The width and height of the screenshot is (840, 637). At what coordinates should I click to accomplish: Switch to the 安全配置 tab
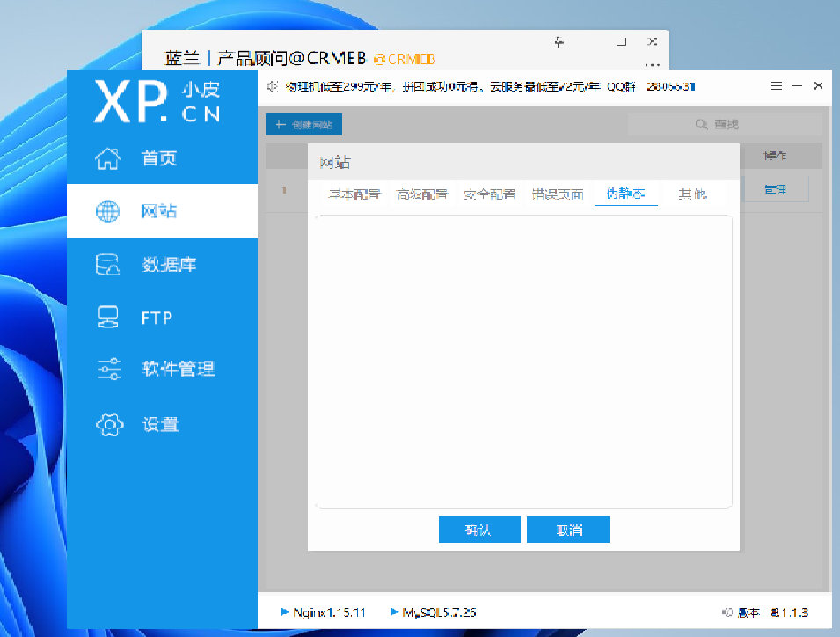pyautogui.click(x=489, y=194)
